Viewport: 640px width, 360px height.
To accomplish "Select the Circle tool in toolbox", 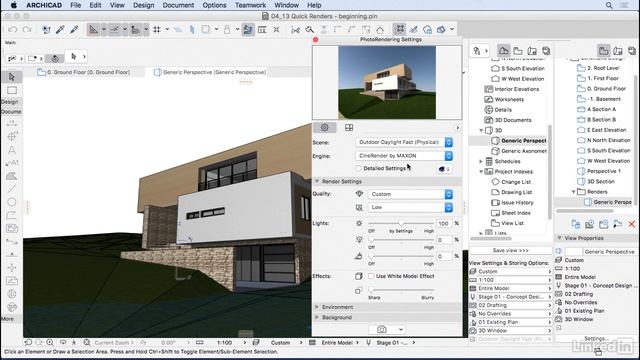I will (x=12, y=202).
